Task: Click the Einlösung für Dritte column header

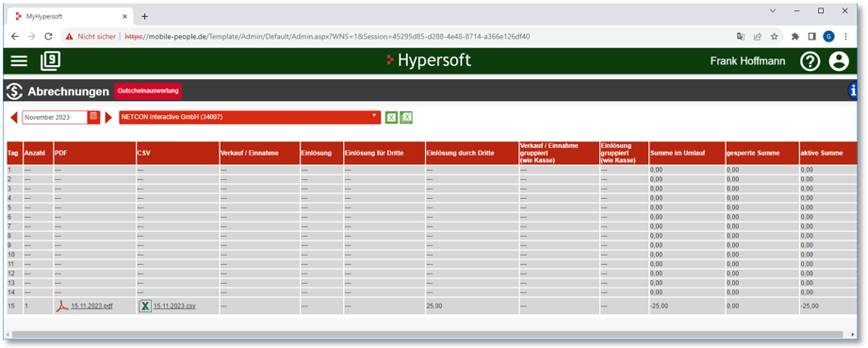Action: (x=385, y=153)
